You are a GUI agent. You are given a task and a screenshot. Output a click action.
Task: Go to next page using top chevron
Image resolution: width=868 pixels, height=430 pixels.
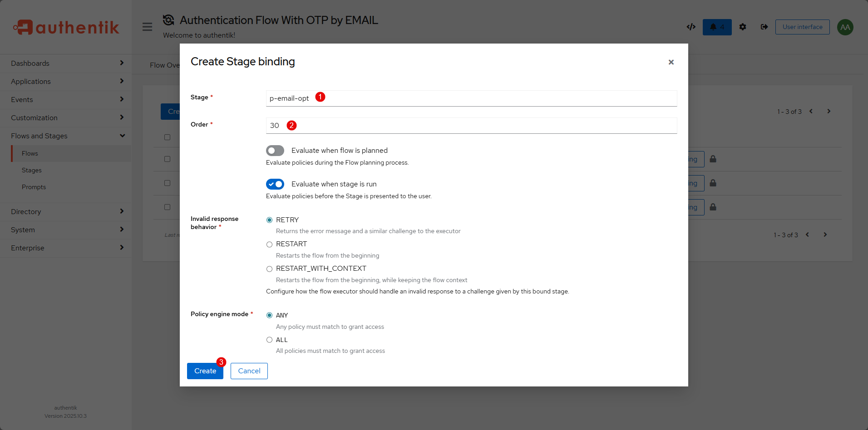[829, 111]
